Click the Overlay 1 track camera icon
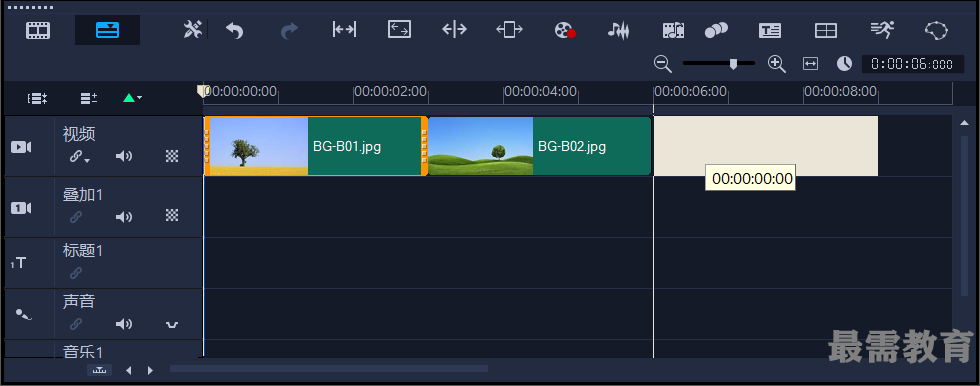The height and width of the screenshot is (386, 980). tap(21, 208)
